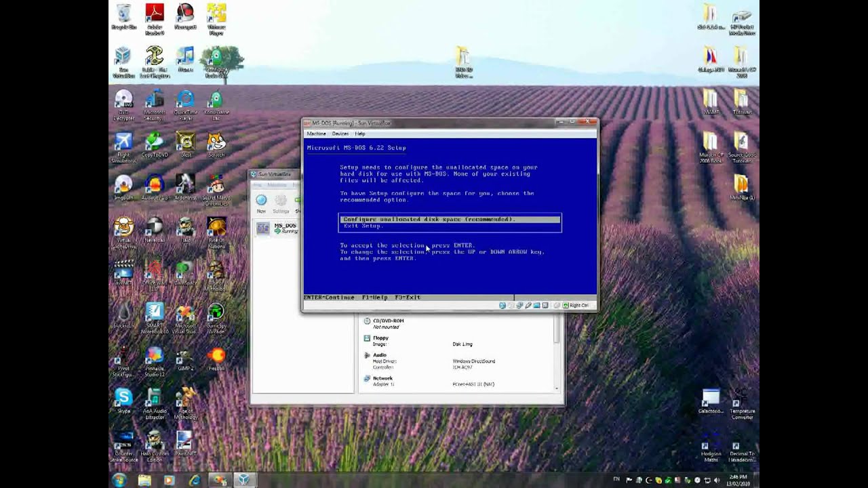Open ImgBurn desktop icon
This screenshot has height=488, width=868.
click(123, 188)
